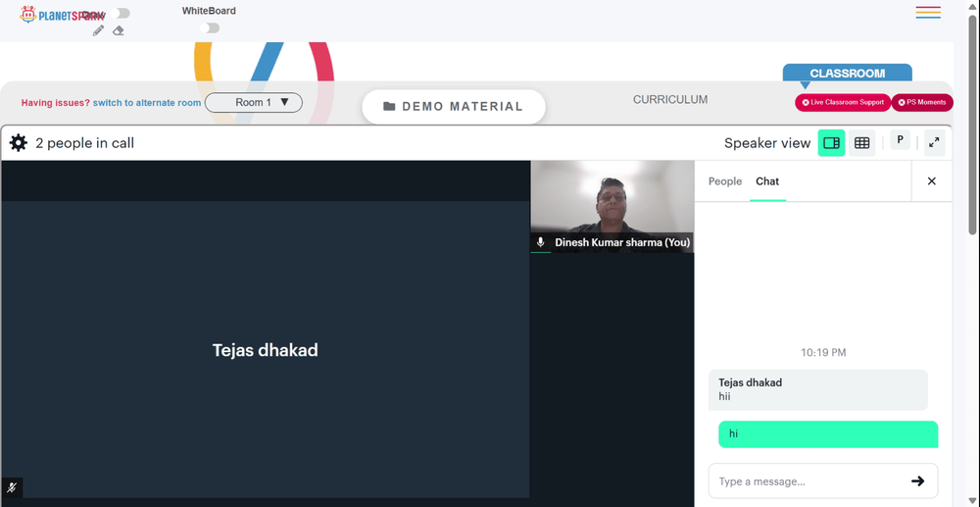This screenshot has width=980, height=507.
Task: Enter fullscreen with the expand icon
Action: [x=934, y=142]
